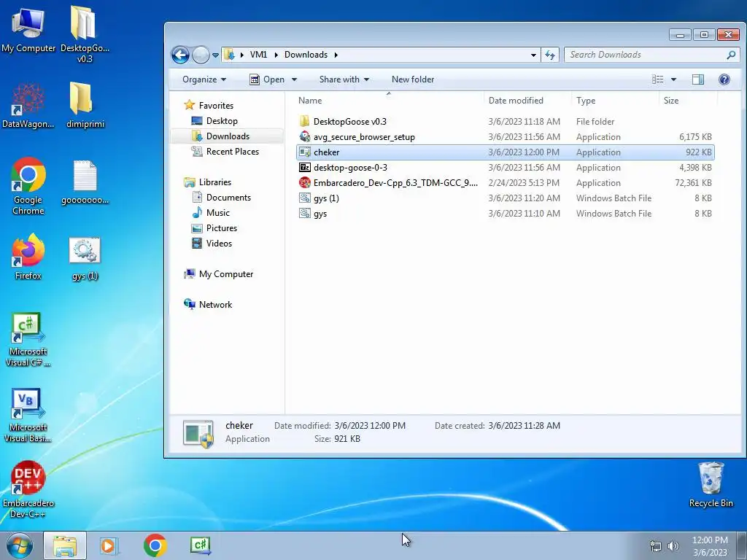Screen dimensions: 747x560
Task: Select Embarcadero_Dev-Cpp installer file
Action: [505, 182]
